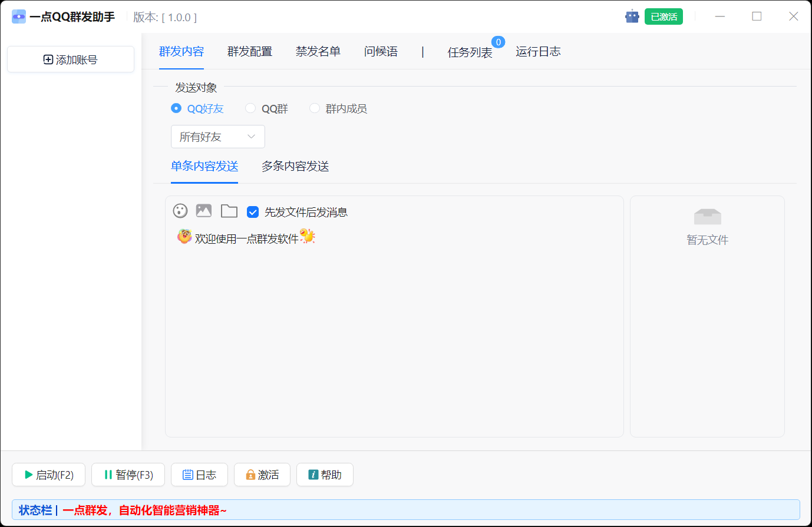
Task: Open logs via the 日志 clipboard icon
Action: click(188, 475)
